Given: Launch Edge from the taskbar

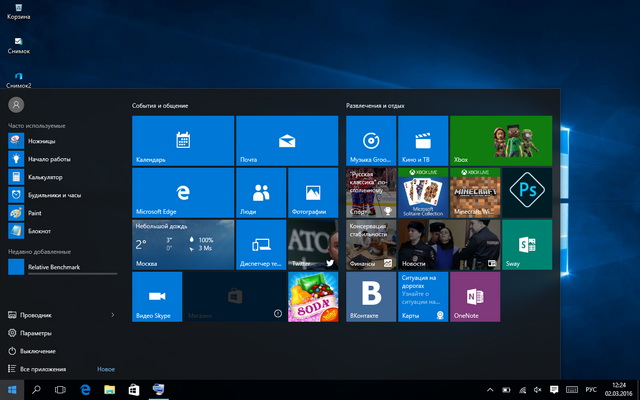Looking at the screenshot, I should [x=85, y=389].
